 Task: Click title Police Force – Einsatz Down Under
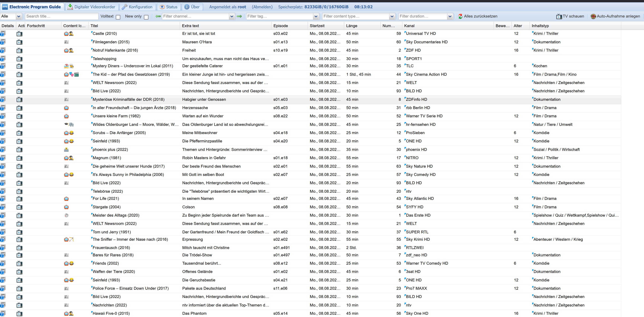130,288
